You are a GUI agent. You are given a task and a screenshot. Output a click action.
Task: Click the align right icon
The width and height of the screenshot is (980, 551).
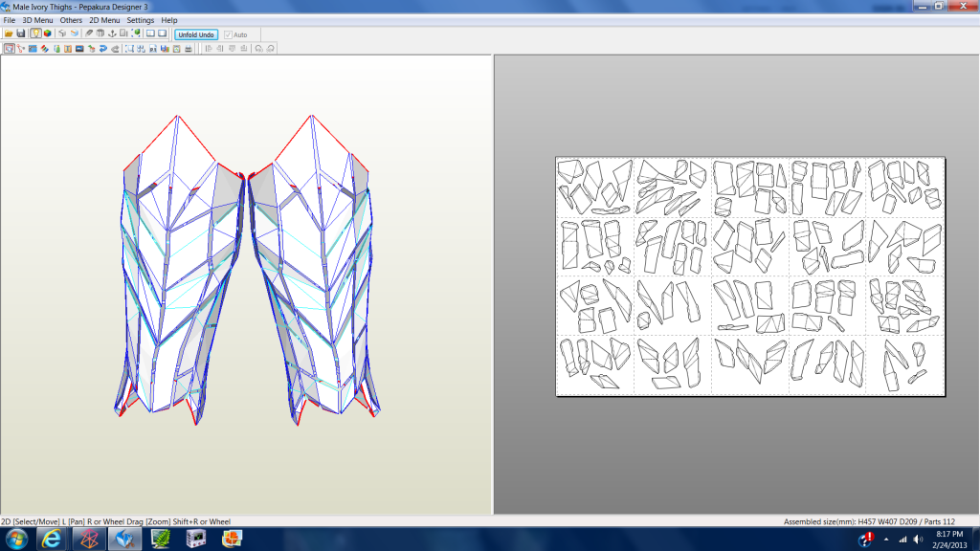[x=220, y=48]
